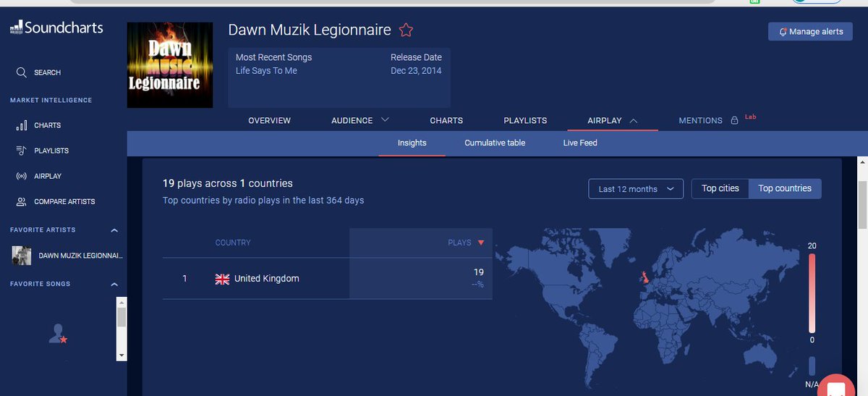
Task: Click the Compare Artists people icon
Action: point(21,201)
